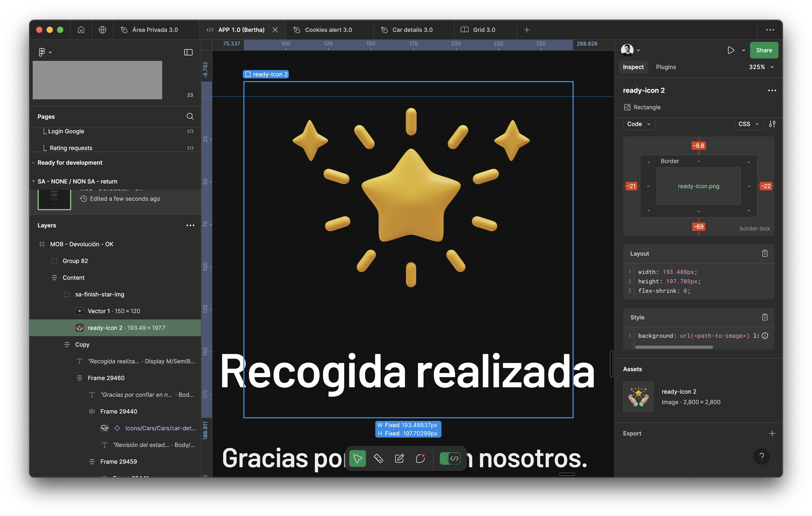Open the APP 1.0 (Bertha) tab
Viewport: 812px width, 516px height.
pyautogui.click(x=241, y=29)
